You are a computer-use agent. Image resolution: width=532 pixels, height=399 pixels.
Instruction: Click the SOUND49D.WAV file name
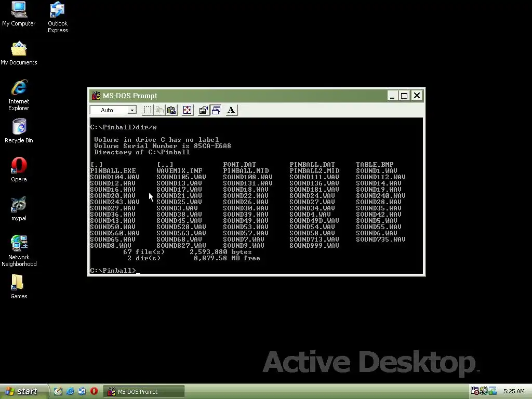[314, 220]
